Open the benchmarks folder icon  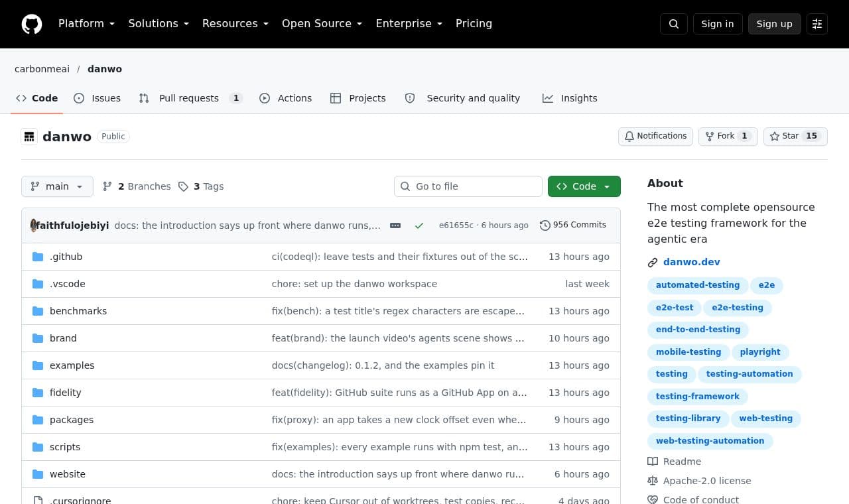click(38, 311)
